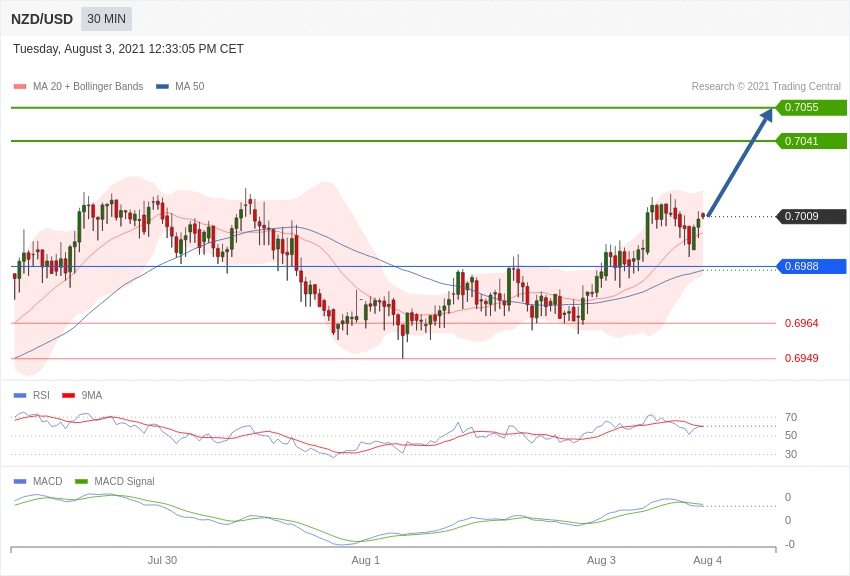
Task: Click the '9MA' legend label
Action: [x=92, y=396]
